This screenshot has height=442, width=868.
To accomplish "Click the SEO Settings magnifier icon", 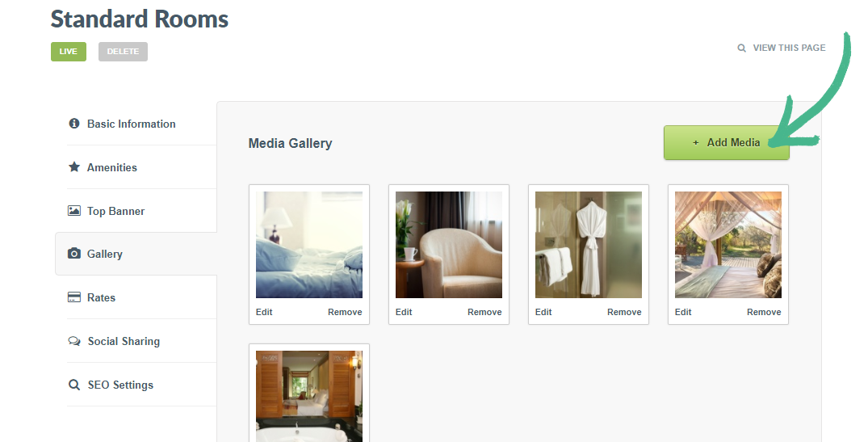I will pyautogui.click(x=73, y=385).
